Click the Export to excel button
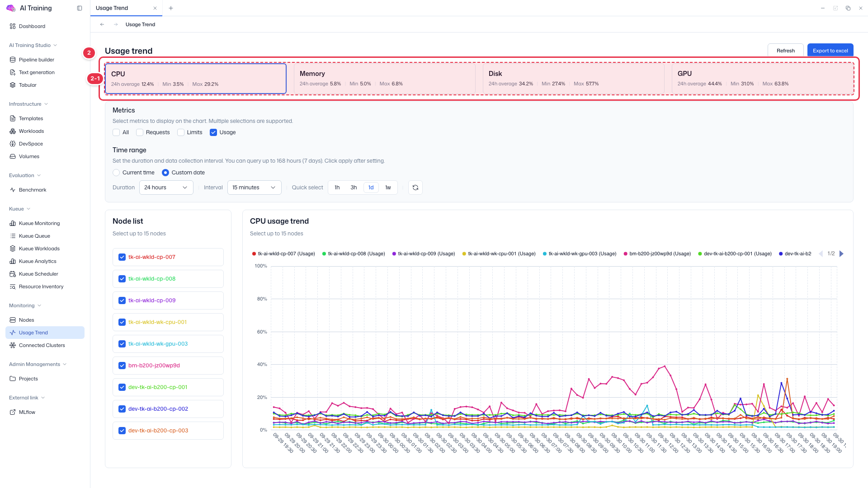Image resolution: width=868 pixels, height=488 pixels. coord(830,51)
